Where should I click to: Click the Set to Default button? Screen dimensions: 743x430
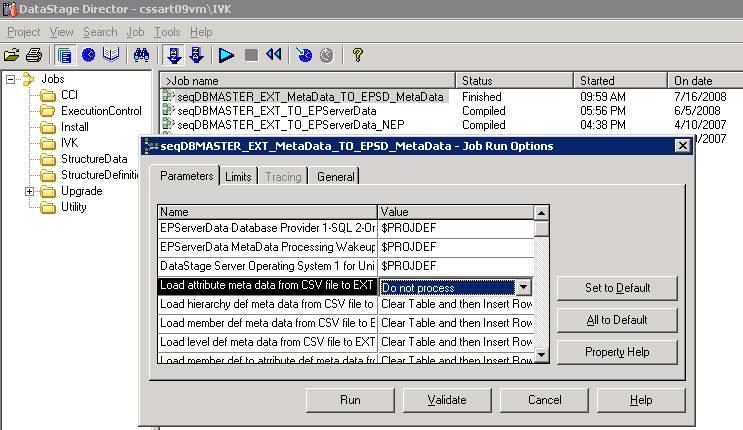pyautogui.click(x=617, y=288)
